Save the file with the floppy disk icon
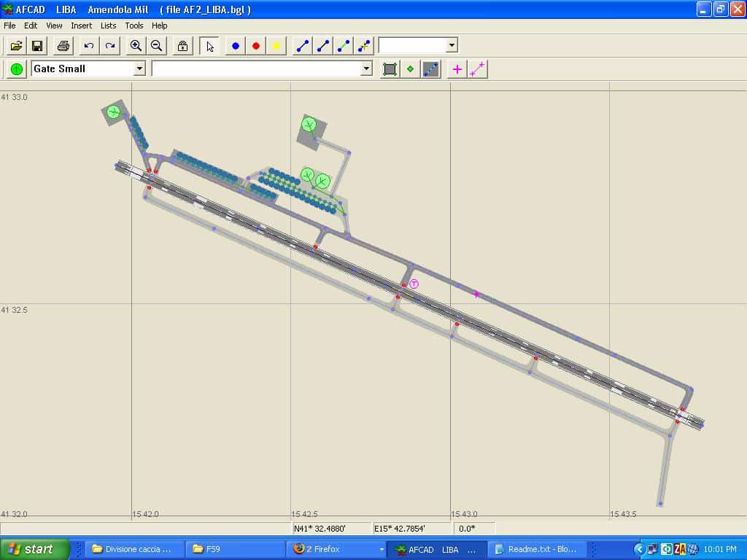 tap(37, 46)
